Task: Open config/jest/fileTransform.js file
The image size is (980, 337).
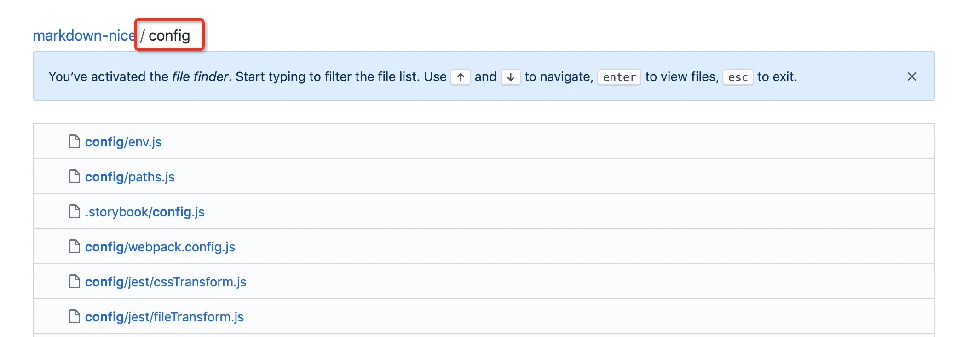Action: pos(164,317)
